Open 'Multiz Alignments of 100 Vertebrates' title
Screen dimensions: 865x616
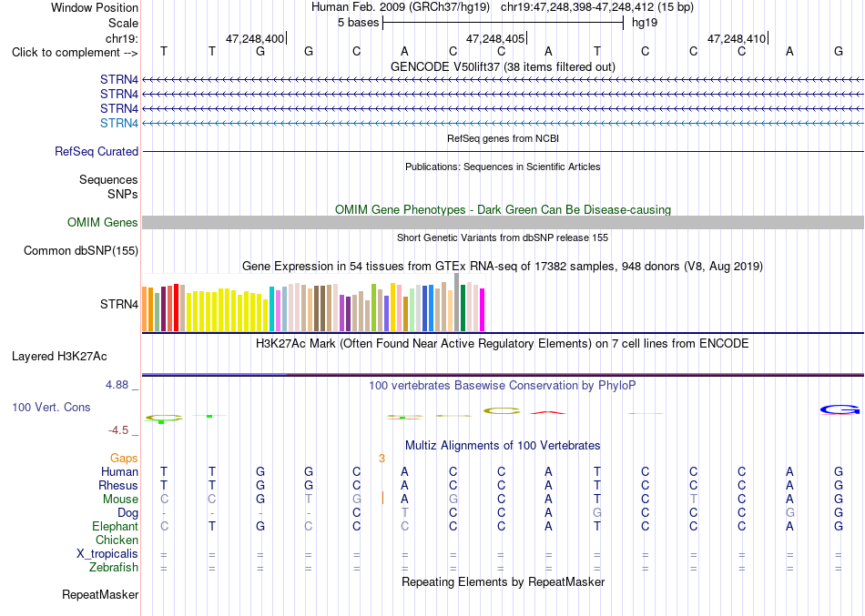tap(503, 445)
